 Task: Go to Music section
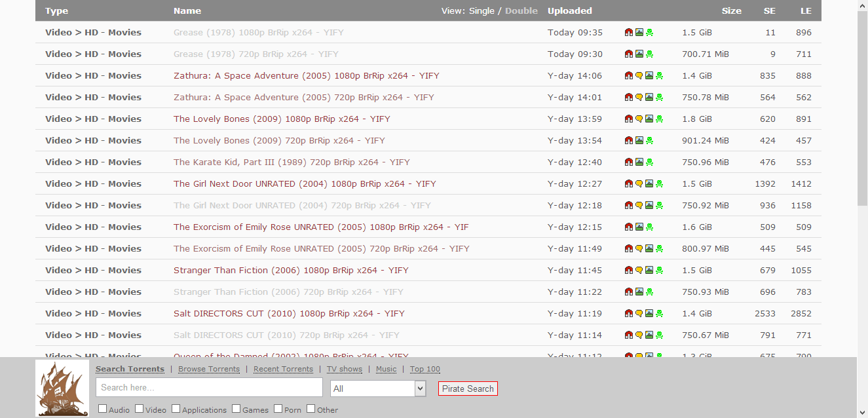pos(386,369)
